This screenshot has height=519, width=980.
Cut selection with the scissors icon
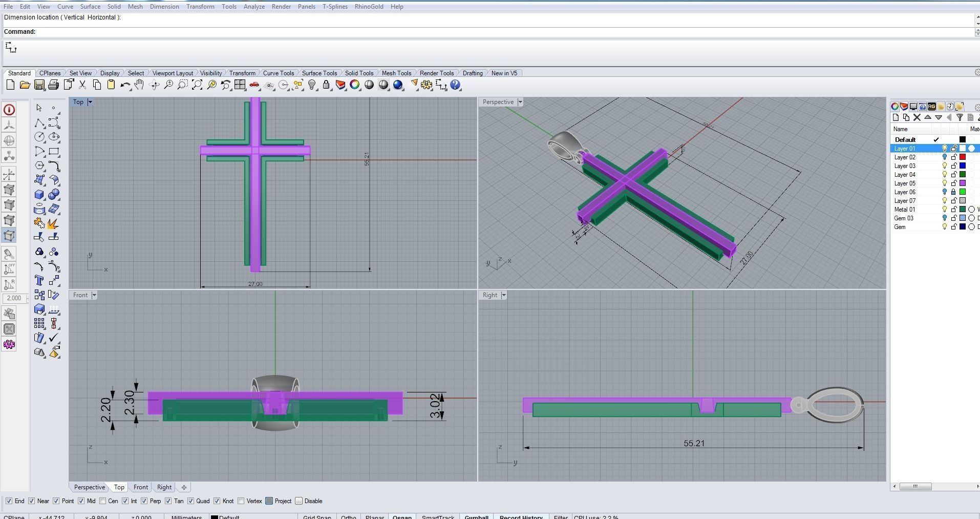pos(82,85)
